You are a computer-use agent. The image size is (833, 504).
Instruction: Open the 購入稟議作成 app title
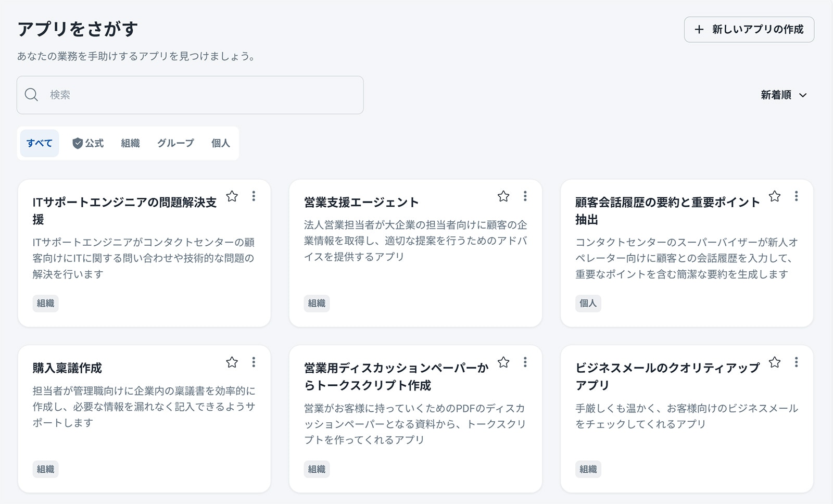(x=67, y=368)
